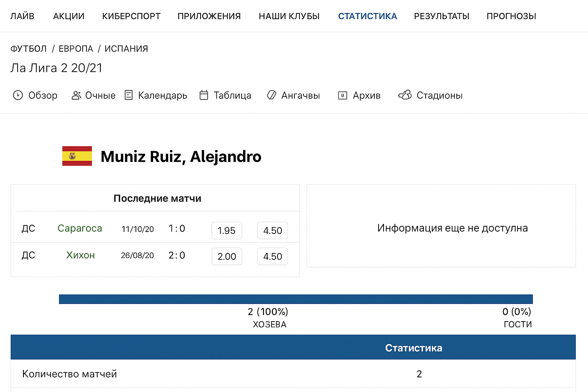588x392 pixels.
Task: Select the 1.95 odds button
Action: click(x=227, y=230)
